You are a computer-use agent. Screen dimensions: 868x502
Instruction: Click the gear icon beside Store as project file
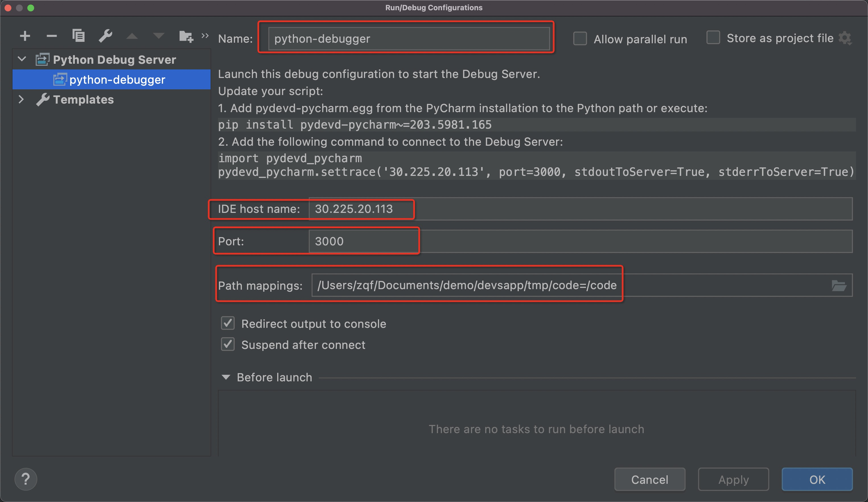pyautogui.click(x=845, y=38)
